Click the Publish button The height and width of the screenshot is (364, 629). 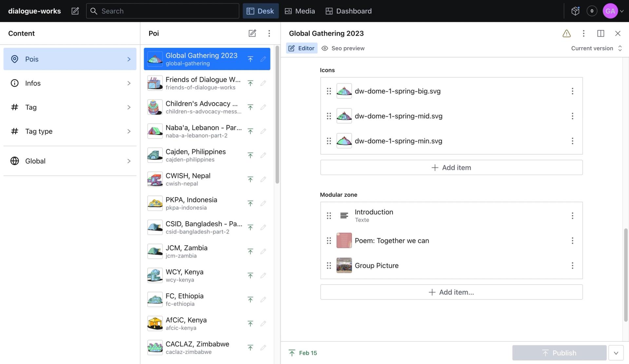pos(560,353)
